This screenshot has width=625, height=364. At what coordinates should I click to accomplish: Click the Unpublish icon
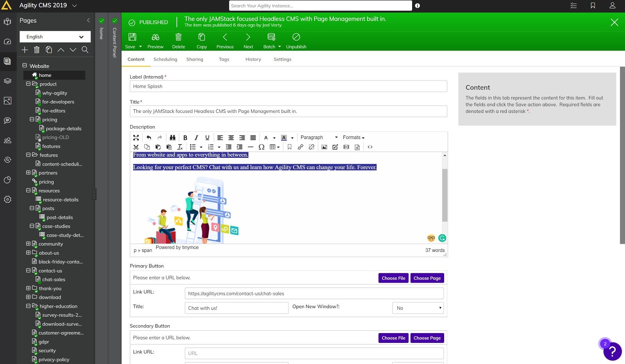[296, 37]
